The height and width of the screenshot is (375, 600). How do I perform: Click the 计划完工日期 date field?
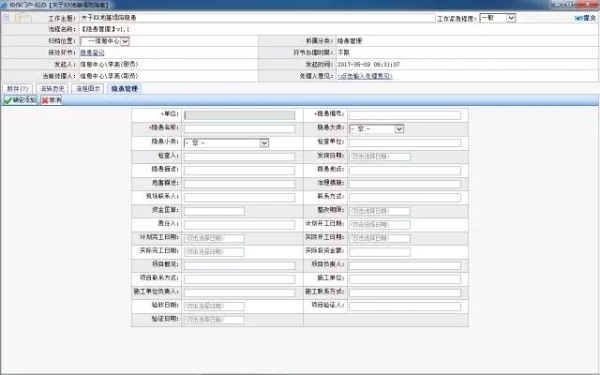[x=214, y=238]
